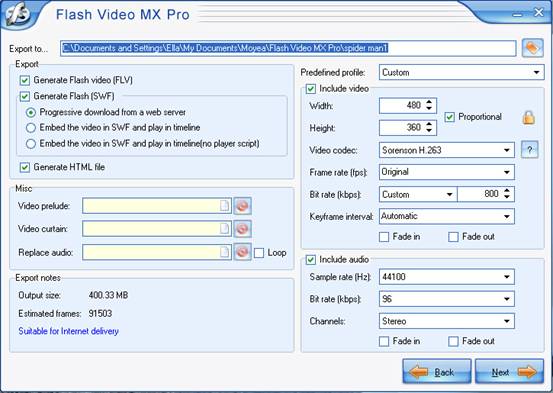Screen dimensions: 553x393
Task: Toggle the Include audio checkbox
Action: pyautogui.click(x=311, y=260)
